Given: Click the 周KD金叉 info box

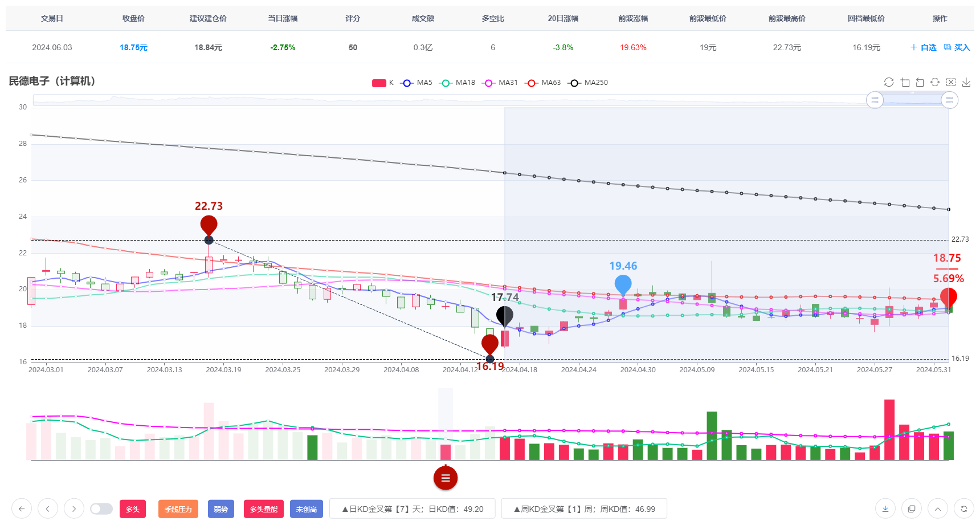Looking at the screenshot, I should pyautogui.click(x=584, y=509).
